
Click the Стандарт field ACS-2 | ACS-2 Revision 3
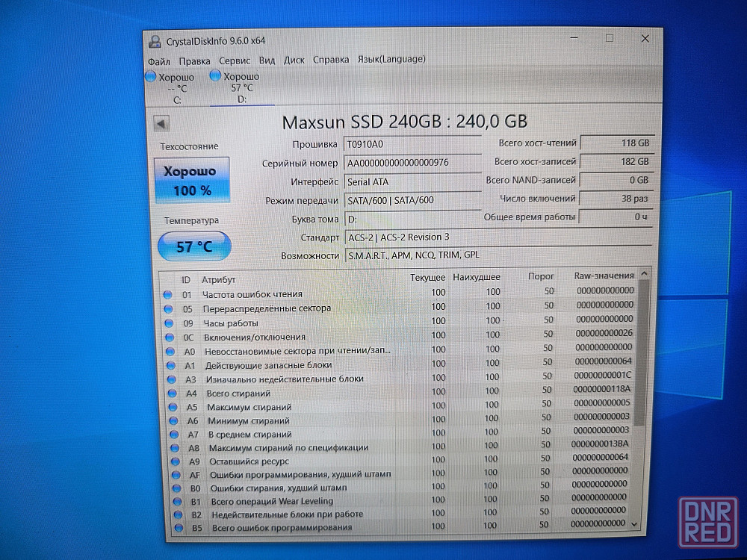498,237
